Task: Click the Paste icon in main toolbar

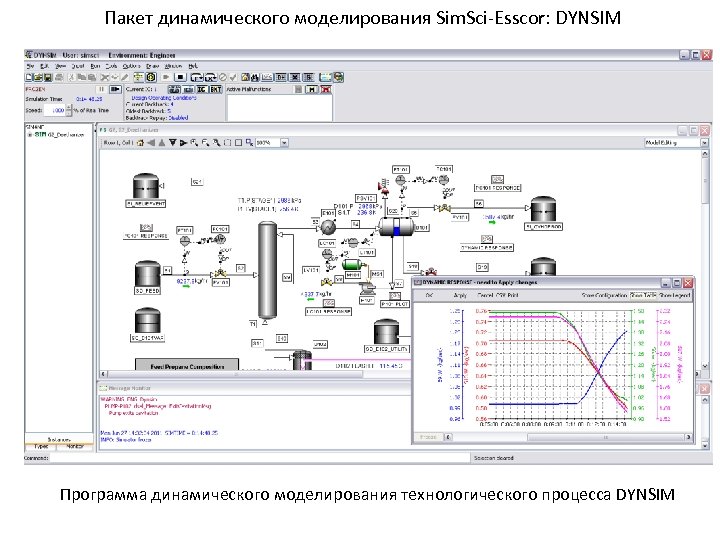Action: coord(91,77)
